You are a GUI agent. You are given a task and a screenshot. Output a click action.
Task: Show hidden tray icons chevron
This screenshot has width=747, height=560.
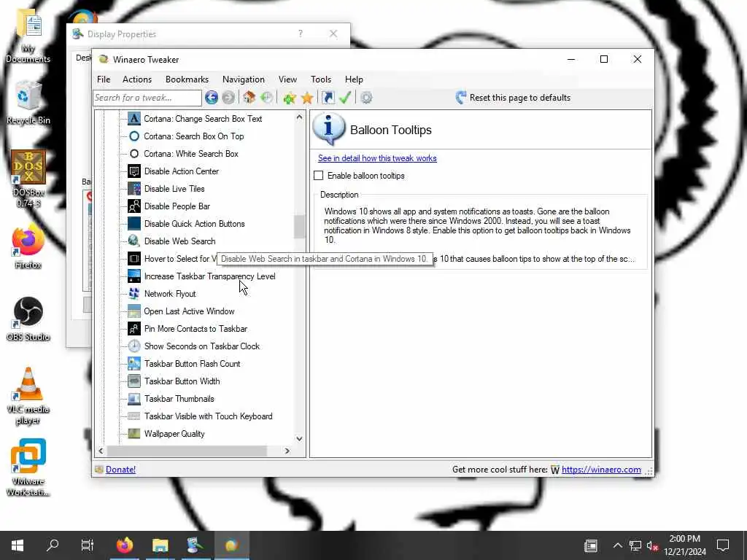tap(617, 545)
